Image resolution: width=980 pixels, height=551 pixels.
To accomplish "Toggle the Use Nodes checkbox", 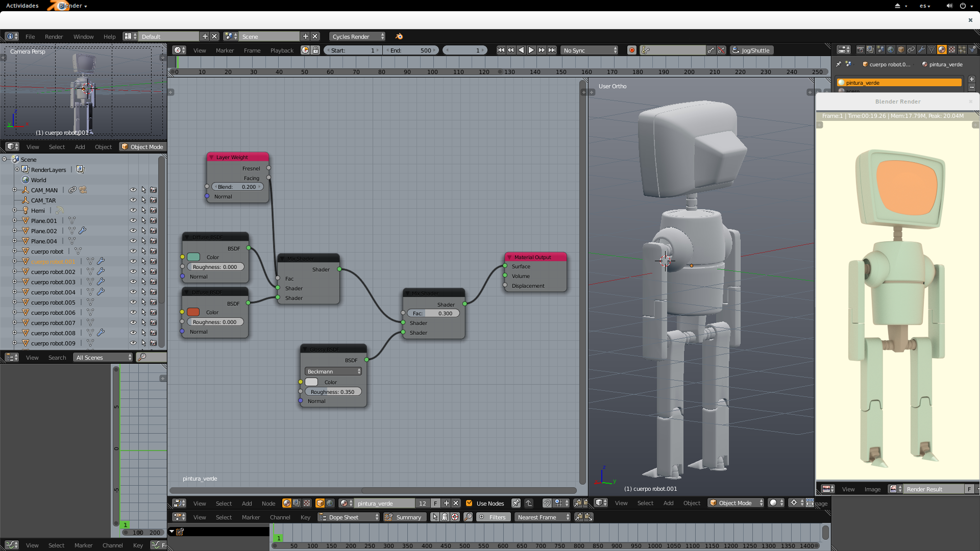I will click(469, 504).
